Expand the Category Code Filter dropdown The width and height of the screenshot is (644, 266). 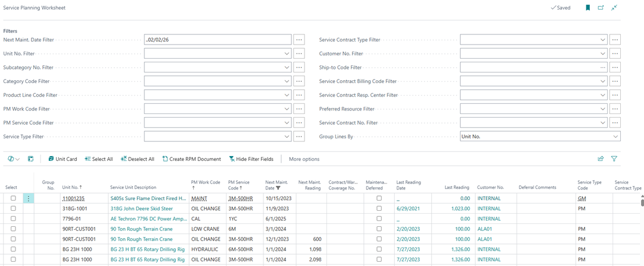[287, 81]
